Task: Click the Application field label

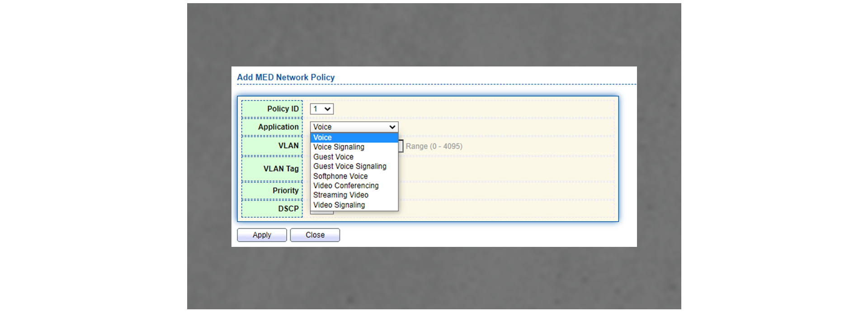Action: pos(278,127)
